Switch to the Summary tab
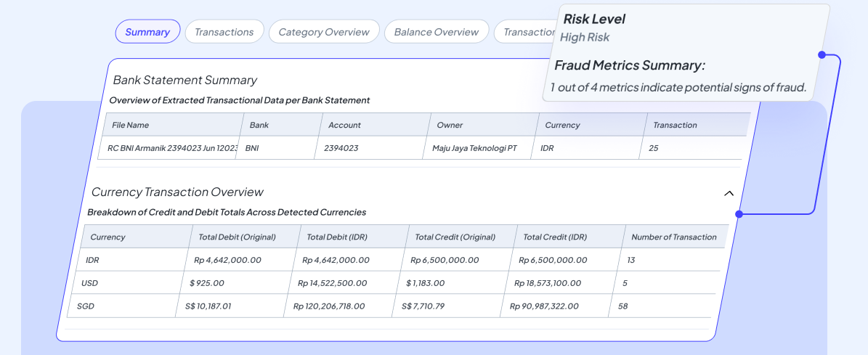This screenshot has height=355, width=868. pyautogui.click(x=147, y=31)
